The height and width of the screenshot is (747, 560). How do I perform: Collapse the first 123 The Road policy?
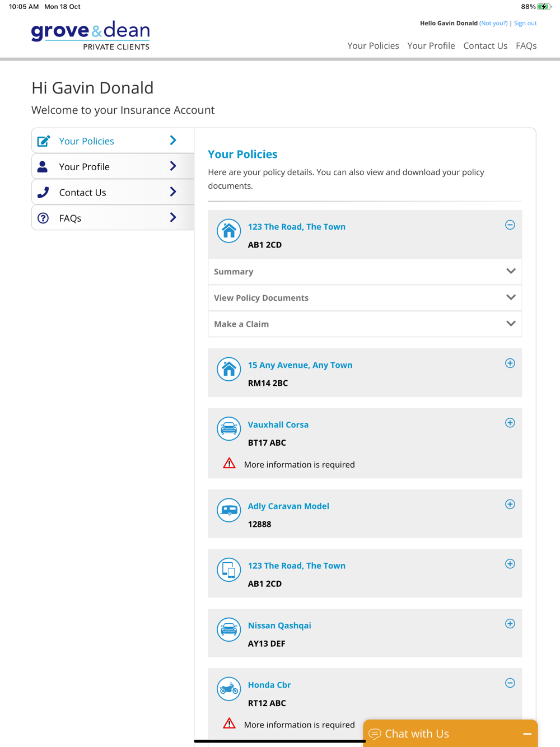pyautogui.click(x=510, y=225)
